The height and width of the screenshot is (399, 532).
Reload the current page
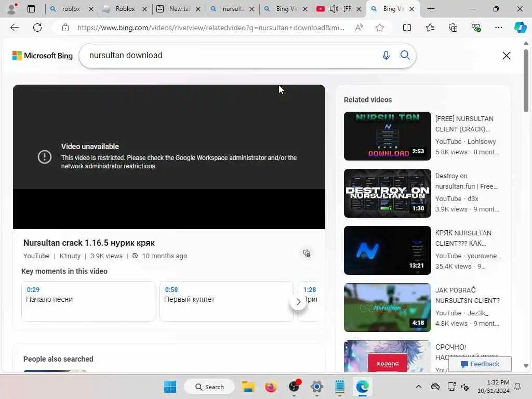[x=37, y=28]
